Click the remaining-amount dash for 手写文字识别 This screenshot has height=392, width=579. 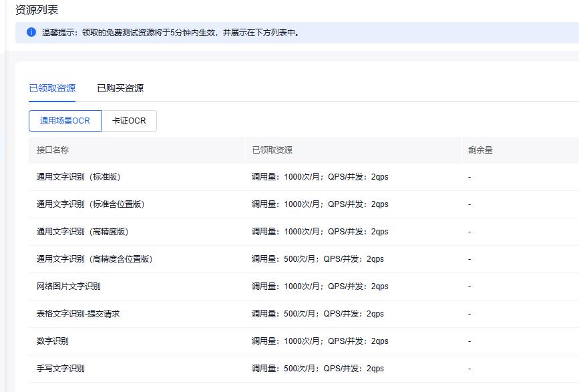[469, 369]
